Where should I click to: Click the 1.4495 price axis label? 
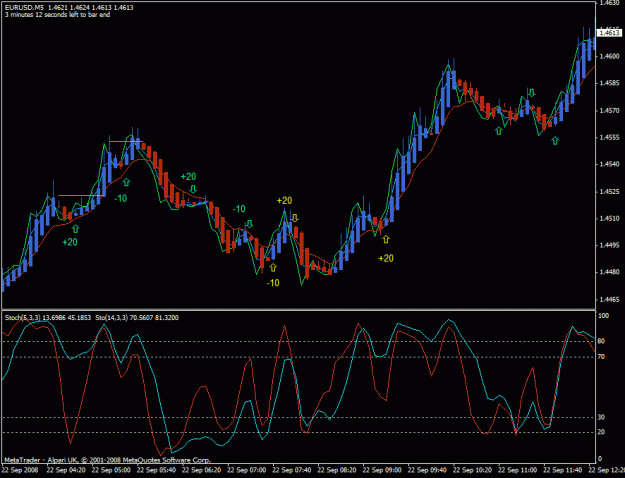pyautogui.click(x=610, y=245)
